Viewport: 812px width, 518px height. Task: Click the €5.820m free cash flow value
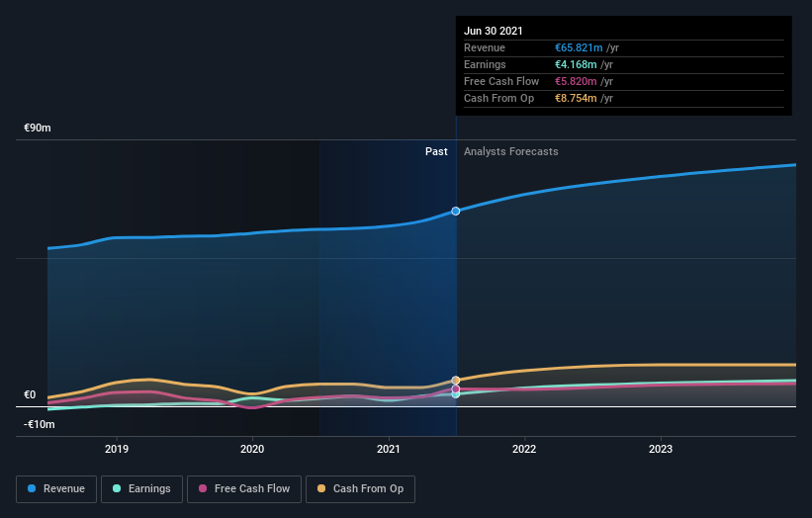tap(576, 81)
